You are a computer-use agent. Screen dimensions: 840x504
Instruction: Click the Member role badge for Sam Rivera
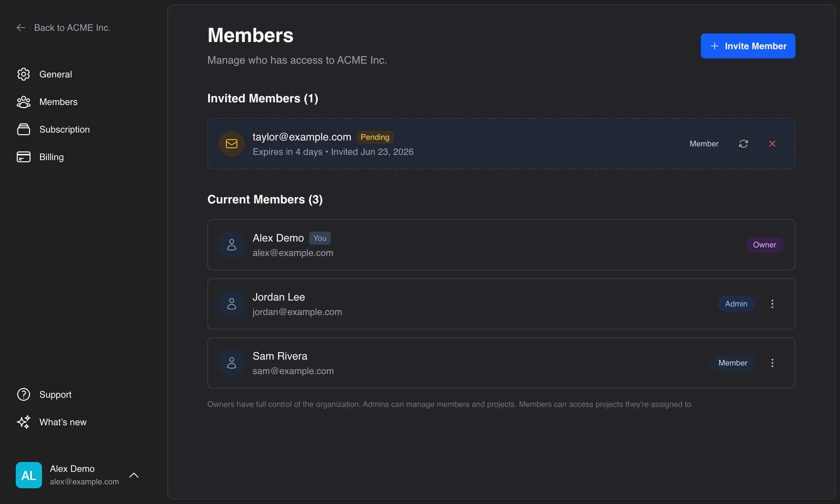tap(733, 363)
